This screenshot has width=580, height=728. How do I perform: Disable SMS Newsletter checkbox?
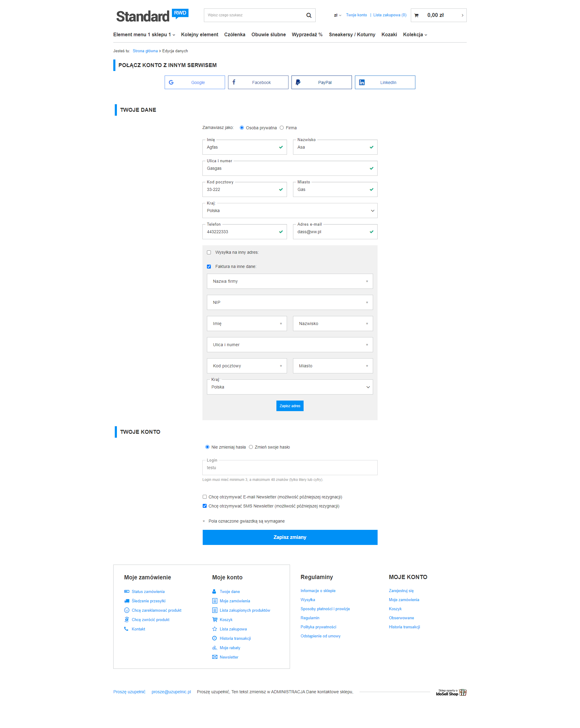205,506
